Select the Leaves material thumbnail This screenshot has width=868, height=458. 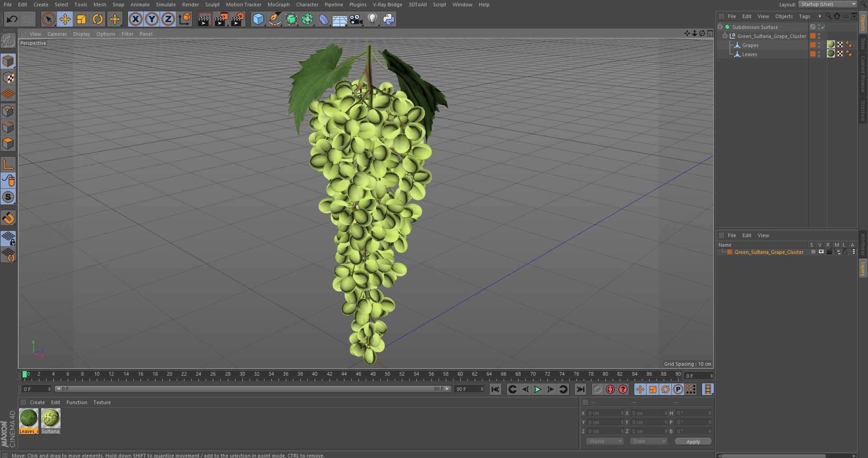coord(28,418)
